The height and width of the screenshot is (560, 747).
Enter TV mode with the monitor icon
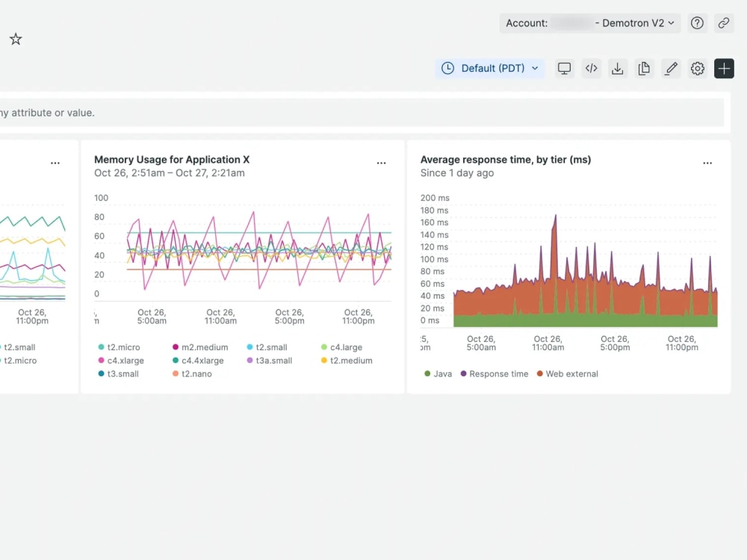pos(564,69)
